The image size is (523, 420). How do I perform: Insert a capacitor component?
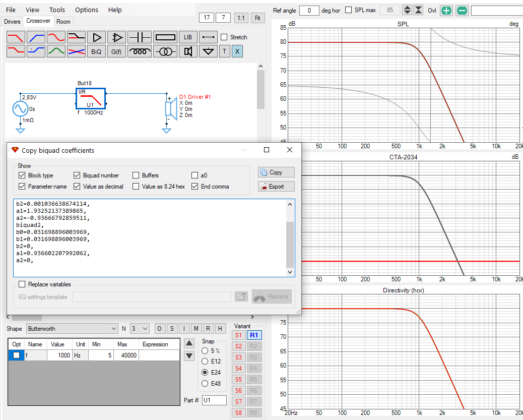click(x=140, y=37)
